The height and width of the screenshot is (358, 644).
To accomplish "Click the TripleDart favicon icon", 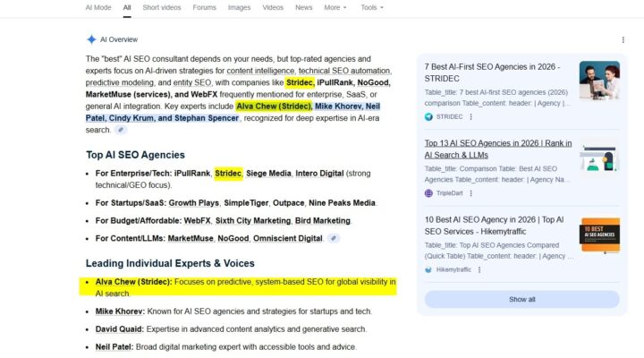I will tap(428, 193).
